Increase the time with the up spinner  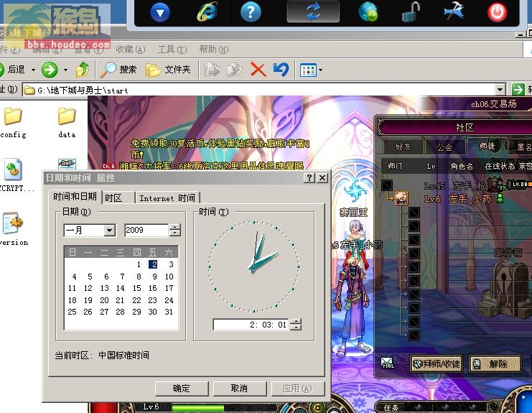[296, 322]
